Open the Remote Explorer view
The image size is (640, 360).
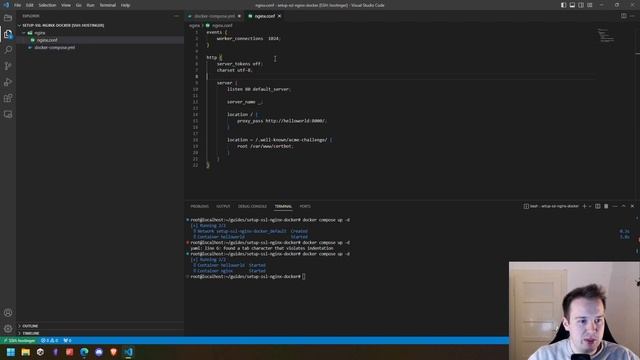[8, 114]
